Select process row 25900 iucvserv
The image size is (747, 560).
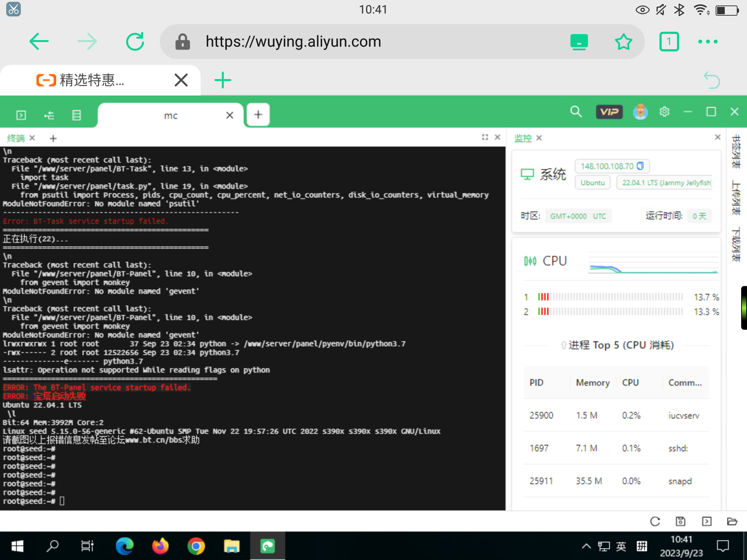click(616, 415)
